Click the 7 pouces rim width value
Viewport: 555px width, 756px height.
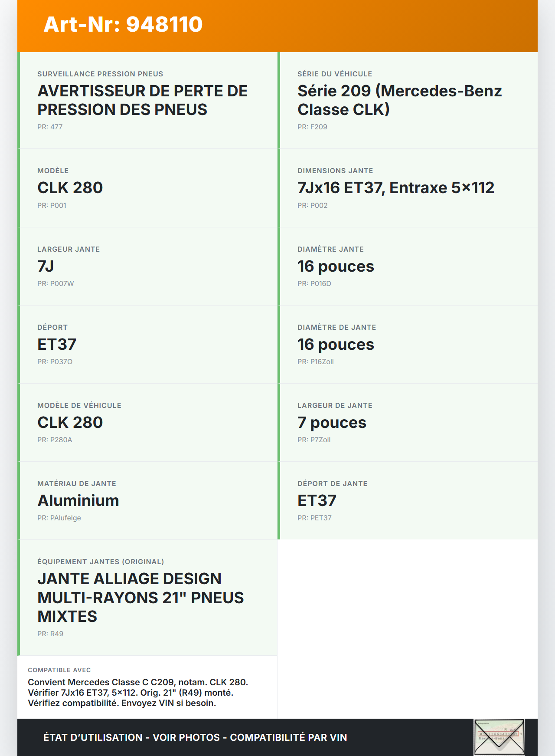(x=332, y=422)
